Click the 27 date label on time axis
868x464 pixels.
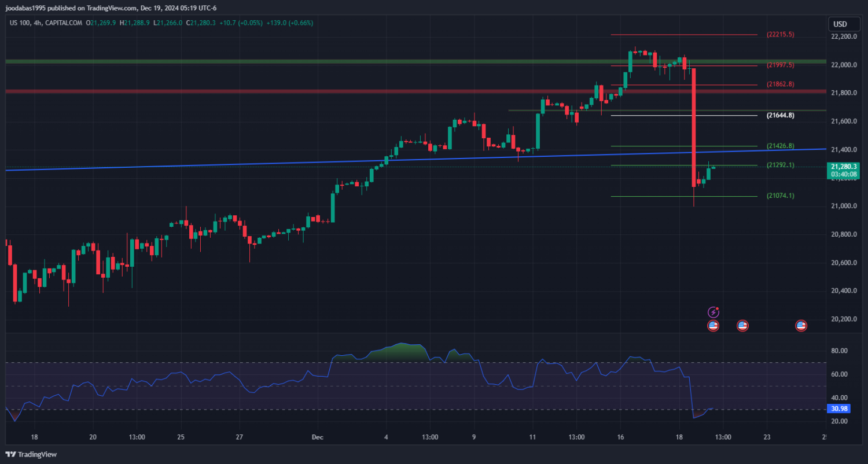239,437
